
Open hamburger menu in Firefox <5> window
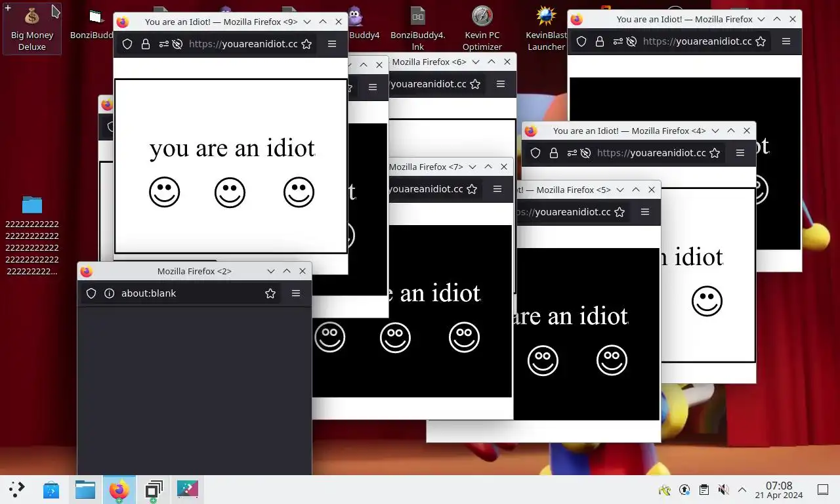click(645, 212)
